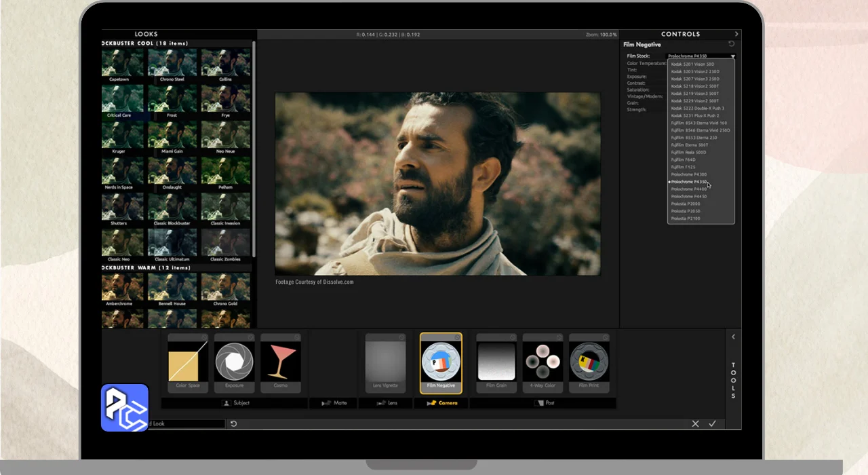The height and width of the screenshot is (475, 868).
Task: Disable the Film Negative tool toggle
Action: (x=457, y=337)
